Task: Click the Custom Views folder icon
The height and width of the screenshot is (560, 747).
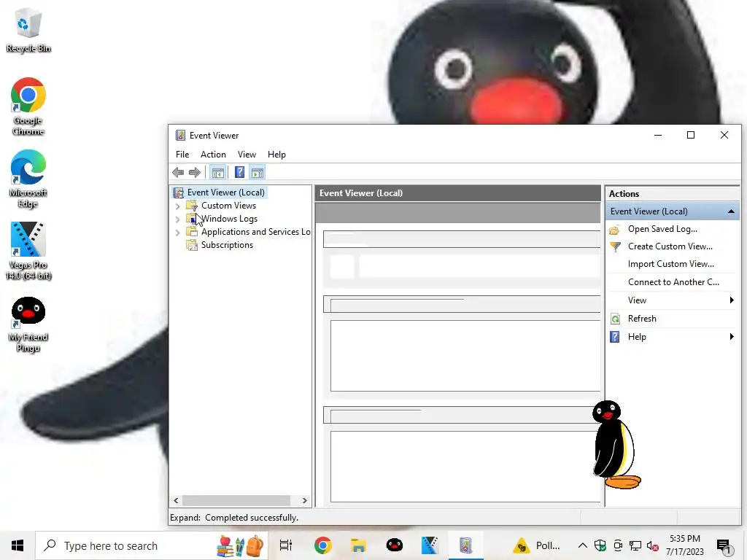Action: [192, 206]
